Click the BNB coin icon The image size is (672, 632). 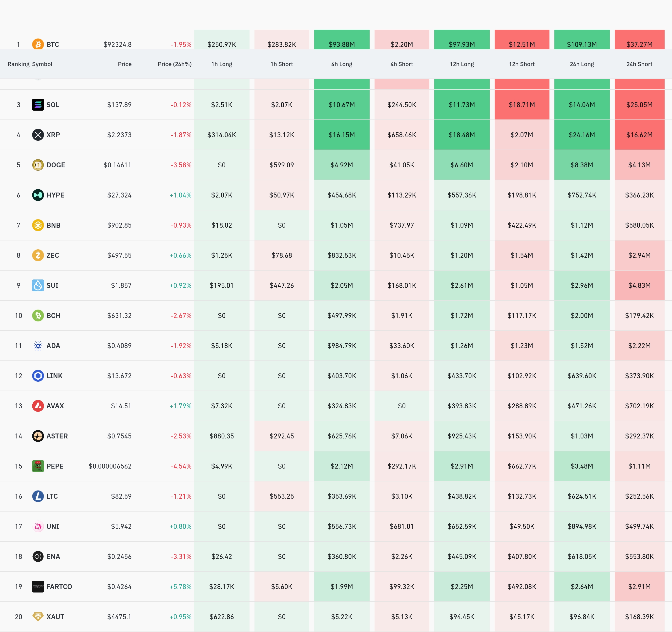click(x=38, y=225)
